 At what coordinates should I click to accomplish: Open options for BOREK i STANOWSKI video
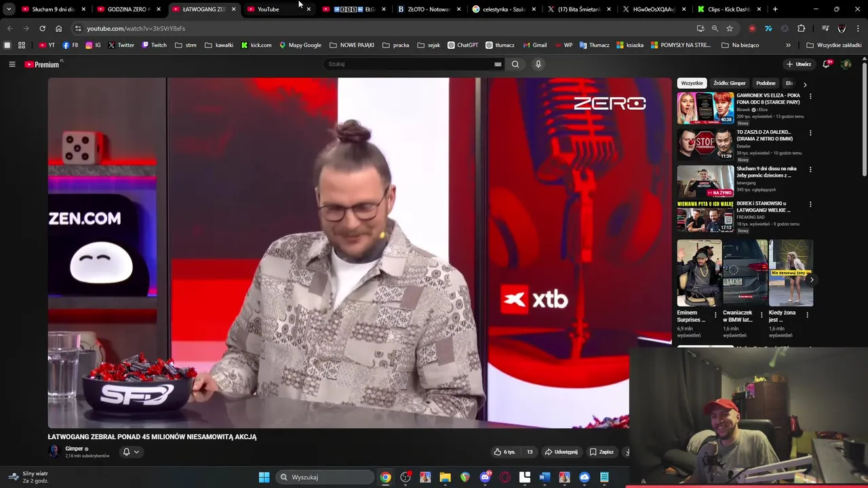(810, 205)
